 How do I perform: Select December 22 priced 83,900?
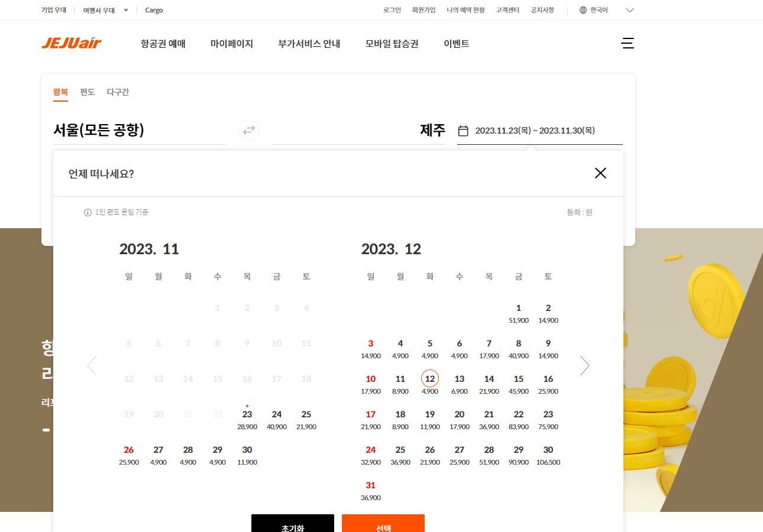(x=519, y=420)
